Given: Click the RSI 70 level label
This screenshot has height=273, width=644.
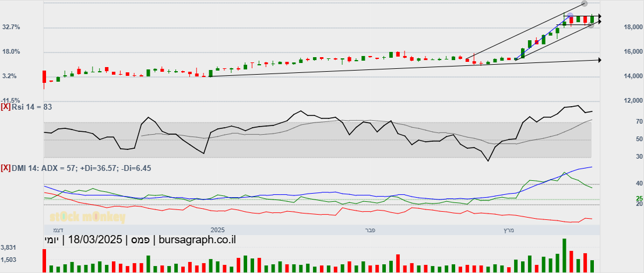Looking at the screenshot, I should (x=639, y=122).
